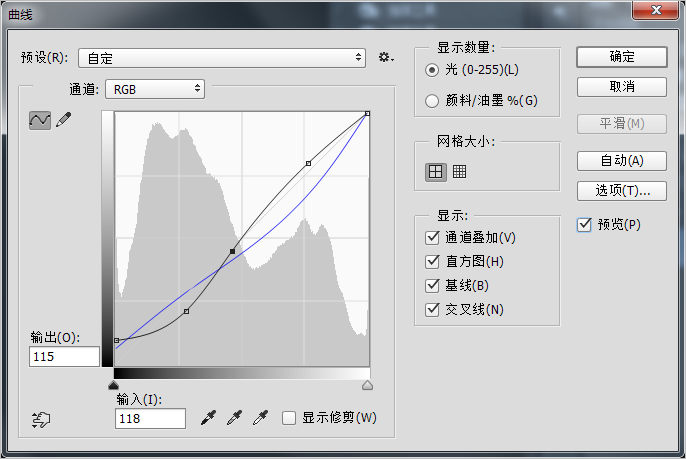Image resolution: width=686 pixels, height=459 pixels.
Task: Pick the black point eyedropper
Action: [x=209, y=418]
